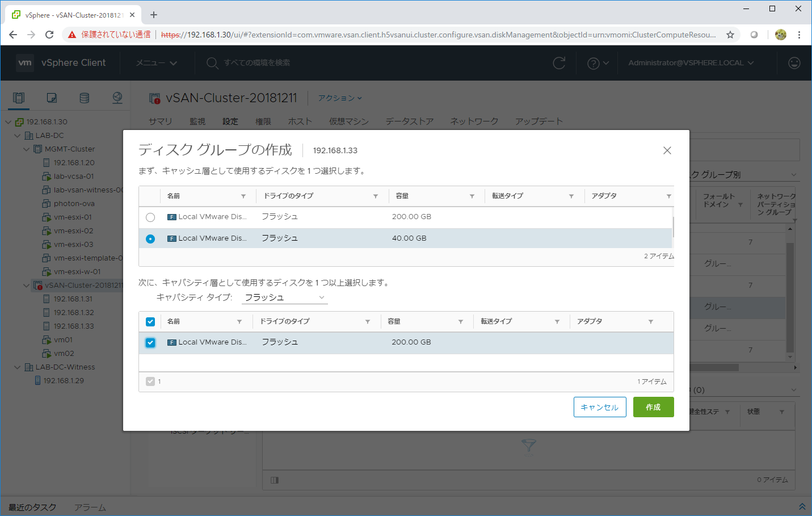Screen dimensions: 812x516
Task: Filter the cache table capacity (容量) column
Action: [472, 196]
